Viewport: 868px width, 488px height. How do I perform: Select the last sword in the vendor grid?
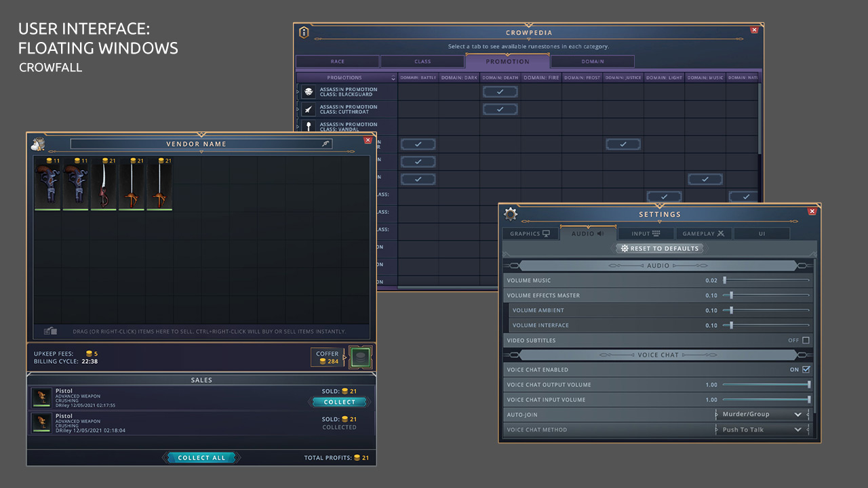tap(159, 184)
